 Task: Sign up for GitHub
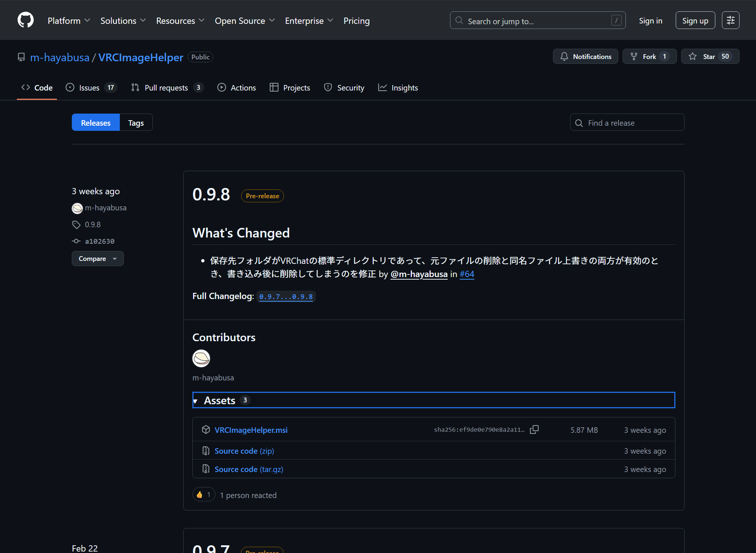click(695, 20)
